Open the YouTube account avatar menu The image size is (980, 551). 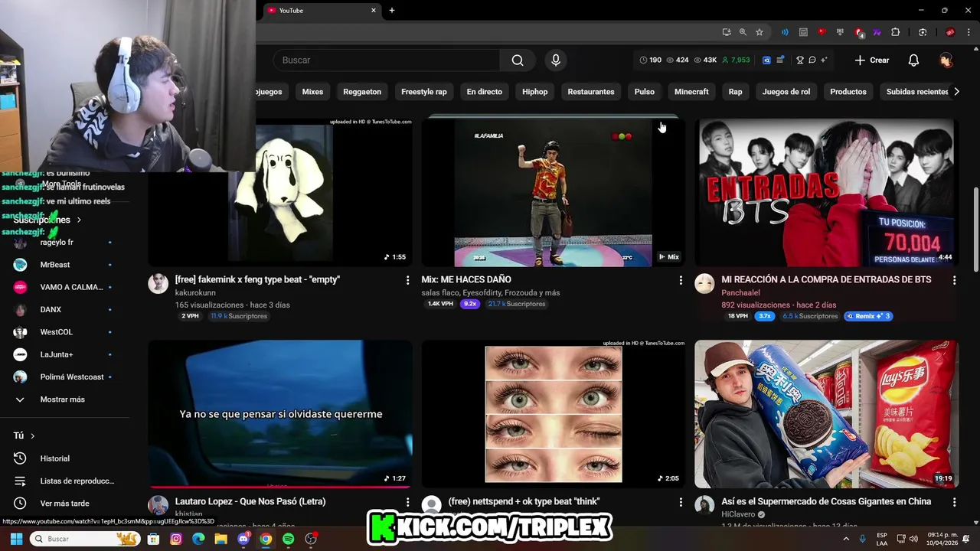pyautogui.click(x=946, y=60)
